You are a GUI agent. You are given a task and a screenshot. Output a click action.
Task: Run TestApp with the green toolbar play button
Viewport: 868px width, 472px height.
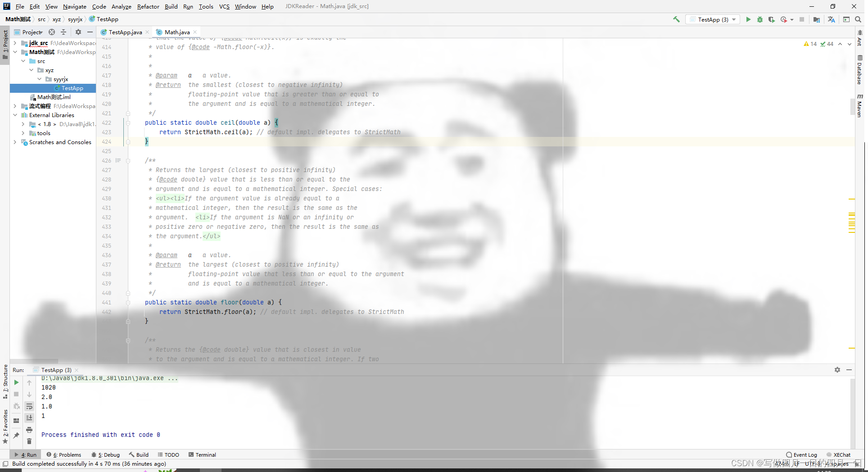click(x=748, y=19)
